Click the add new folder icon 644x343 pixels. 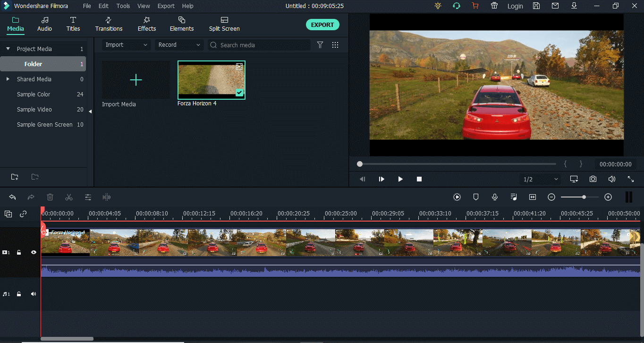click(15, 177)
